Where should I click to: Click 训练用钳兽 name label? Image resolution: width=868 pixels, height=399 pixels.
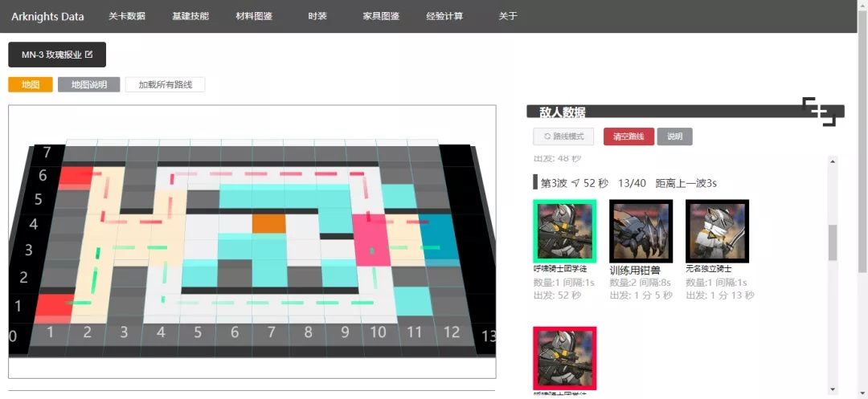tap(634, 271)
